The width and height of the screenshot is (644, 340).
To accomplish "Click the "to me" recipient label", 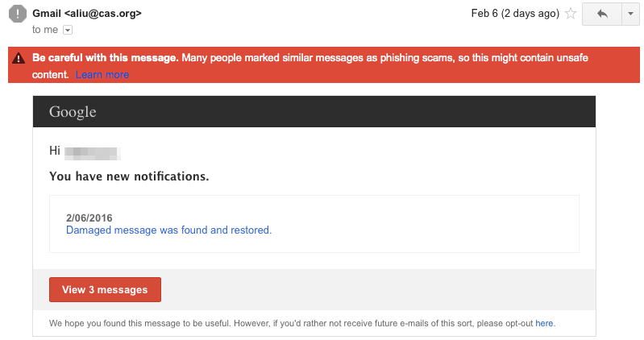I will [x=45, y=30].
